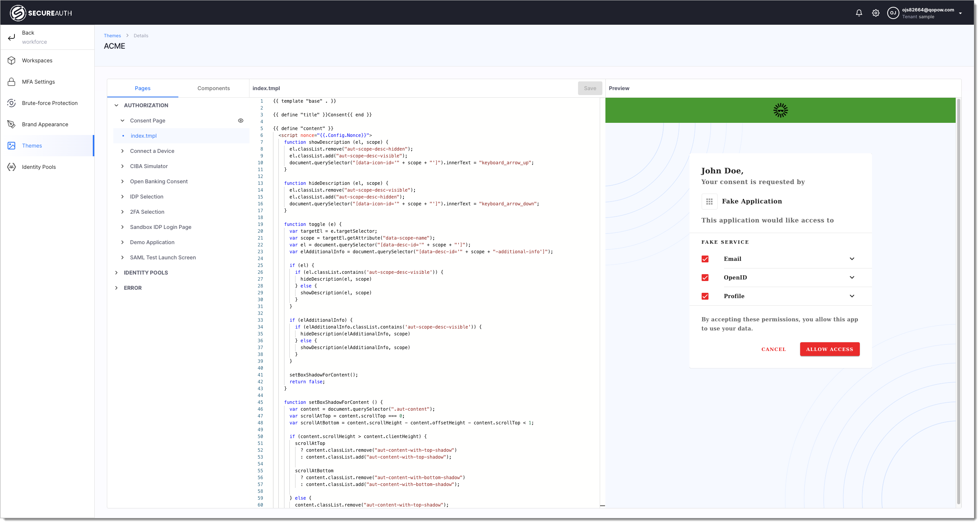Expand the IDENTITY POOLS section
The width and height of the screenshot is (980, 524).
point(117,272)
